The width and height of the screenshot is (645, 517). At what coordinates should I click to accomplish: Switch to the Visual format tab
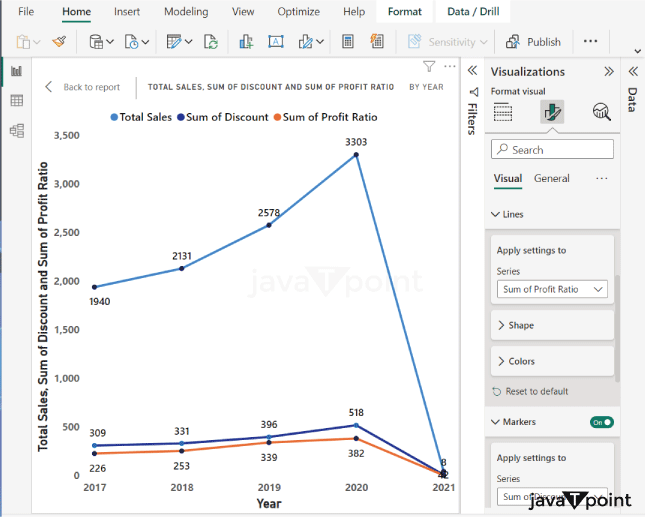(x=508, y=179)
